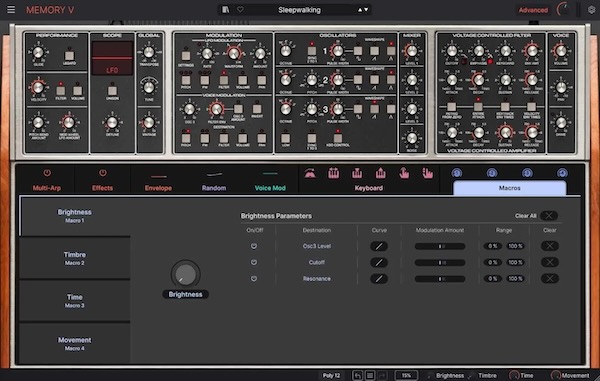The image size is (600, 381).
Task: Toggle the Unison switch under Scope
Action: (x=112, y=90)
